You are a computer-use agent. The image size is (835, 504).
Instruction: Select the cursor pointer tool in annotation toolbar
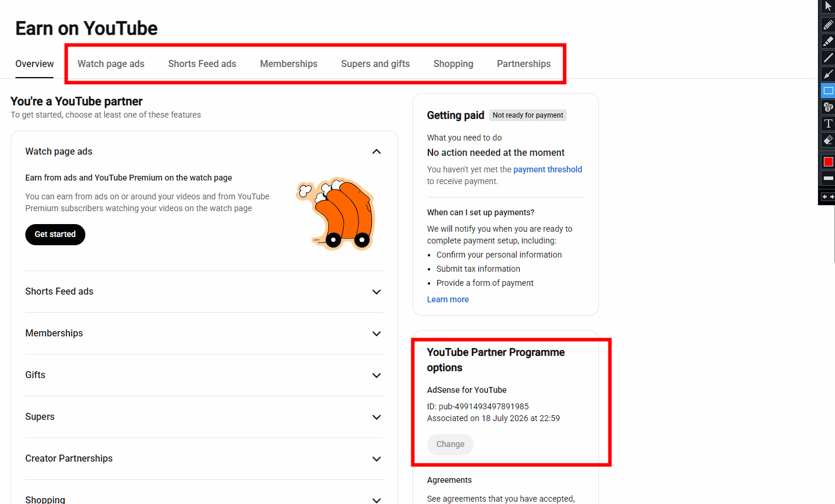coord(828,6)
